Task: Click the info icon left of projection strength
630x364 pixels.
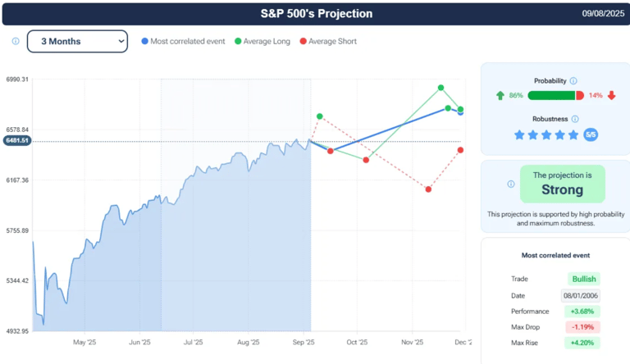Action: click(x=511, y=184)
